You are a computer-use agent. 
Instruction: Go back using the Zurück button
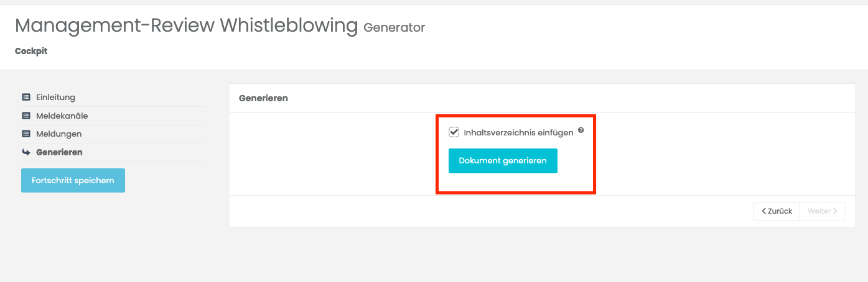(x=777, y=211)
